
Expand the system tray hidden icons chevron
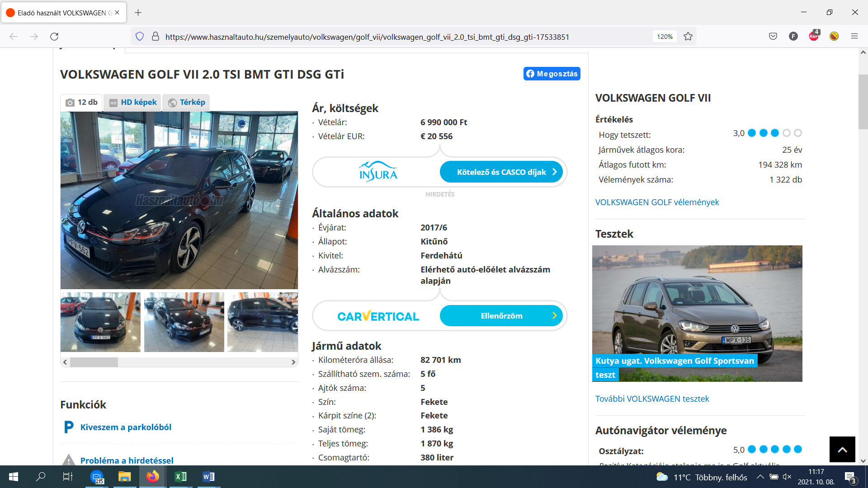pos(760,477)
